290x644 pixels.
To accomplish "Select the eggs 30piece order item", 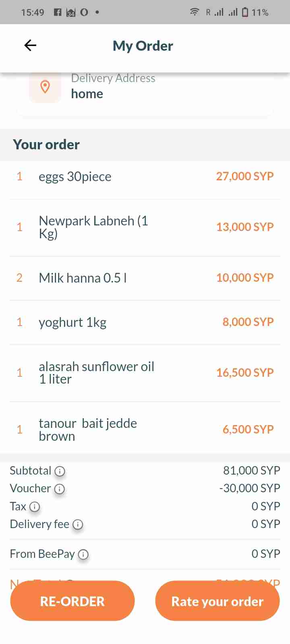I will (x=75, y=177).
